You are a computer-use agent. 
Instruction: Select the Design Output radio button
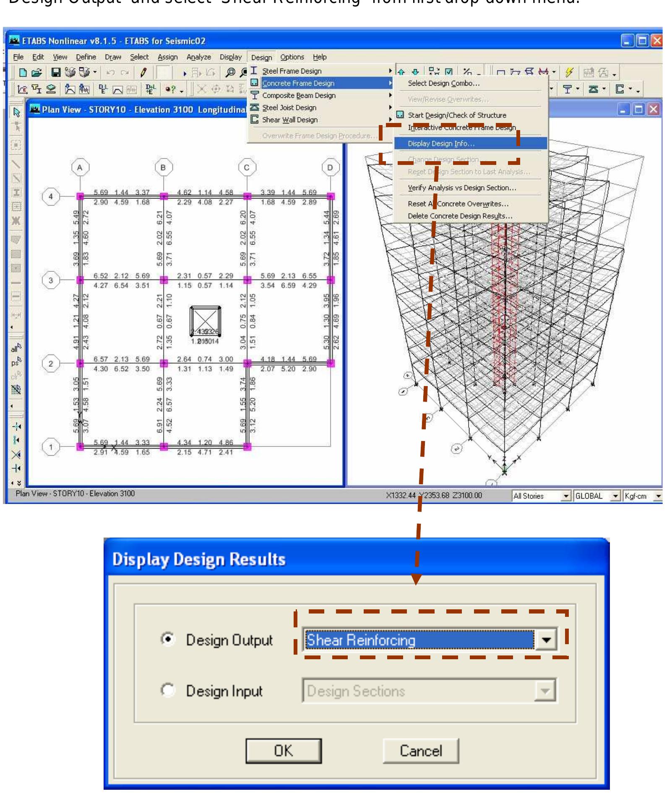[x=167, y=639]
